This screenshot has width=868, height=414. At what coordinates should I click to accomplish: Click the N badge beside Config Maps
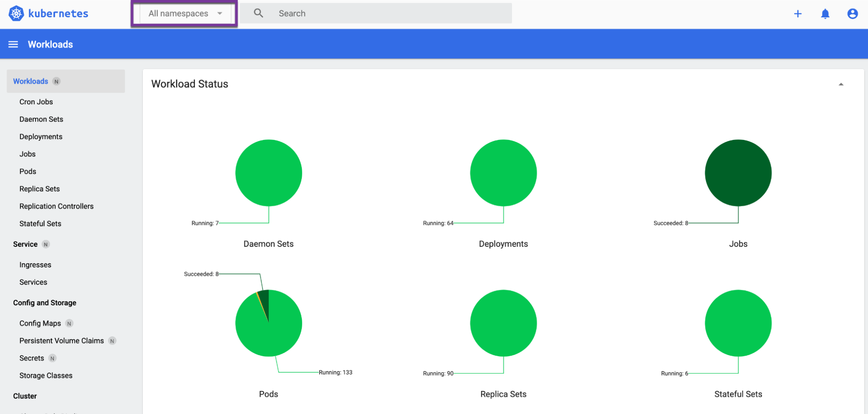pyautogui.click(x=69, y=324)
